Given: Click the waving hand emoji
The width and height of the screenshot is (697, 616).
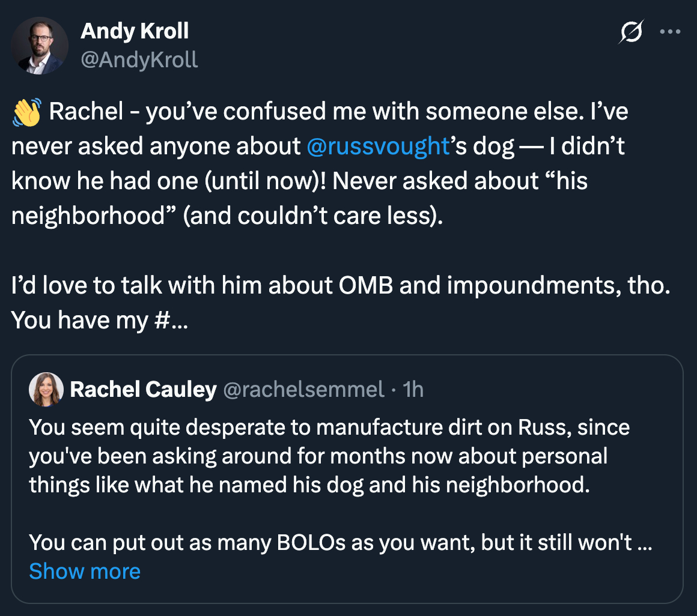Looking at the screenshot, I should (27, 113).
